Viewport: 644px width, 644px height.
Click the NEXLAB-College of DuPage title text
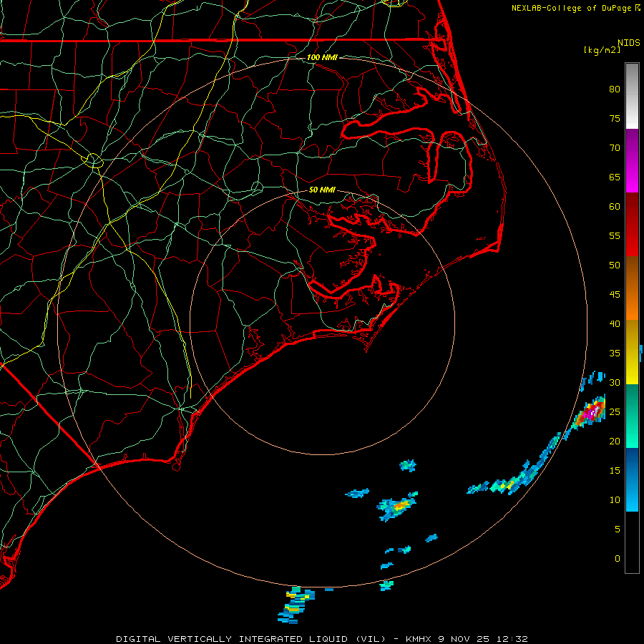[x=572, y=8]
